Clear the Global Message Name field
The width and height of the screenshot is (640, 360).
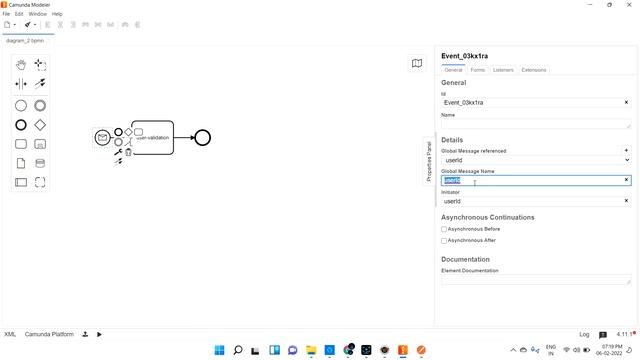pos(627,180)
